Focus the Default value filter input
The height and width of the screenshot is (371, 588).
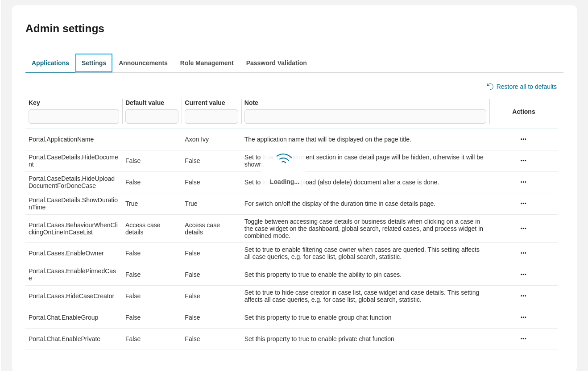click(x=152, y=117)
